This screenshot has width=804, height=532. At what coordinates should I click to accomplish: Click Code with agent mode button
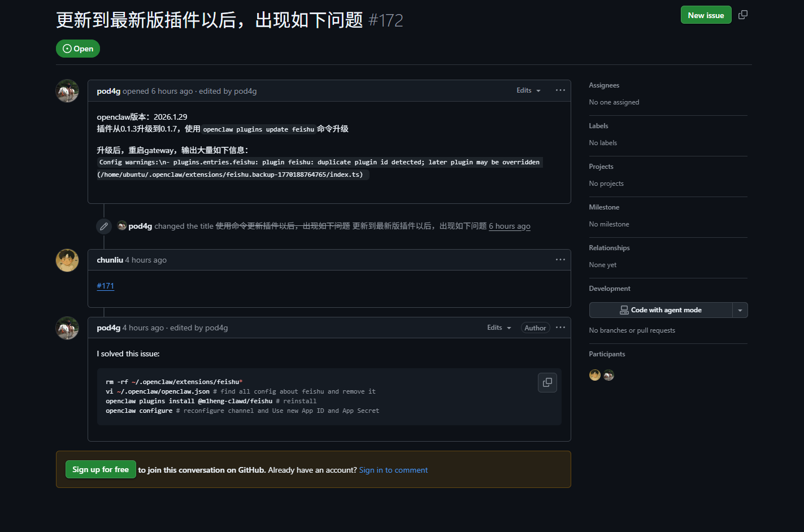[x=660, y=310]
